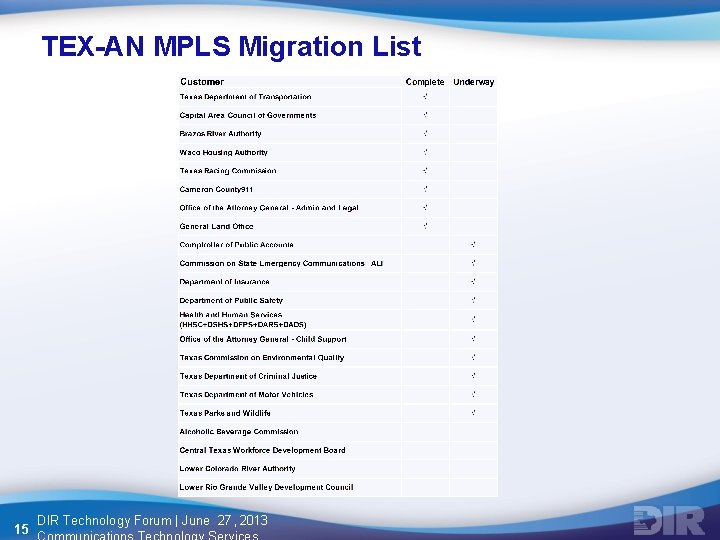Select the Texas Department of Transportation row label

pyautogui.click(x=245, y=97)
